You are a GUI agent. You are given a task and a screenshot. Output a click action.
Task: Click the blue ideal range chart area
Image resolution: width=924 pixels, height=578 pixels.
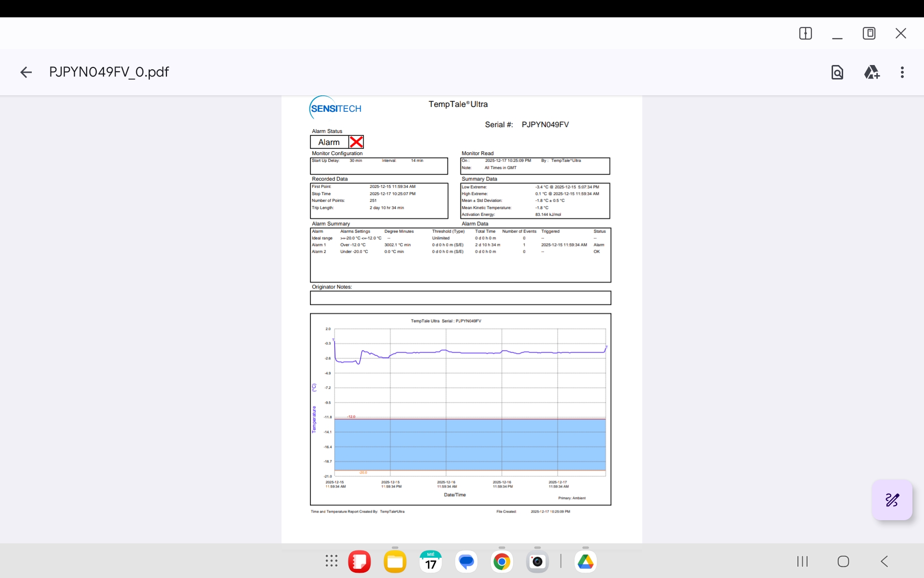coord(470,444)
